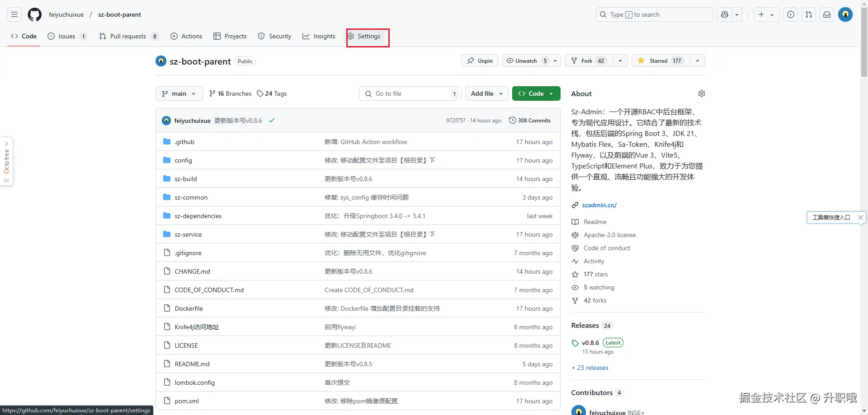Open the Actions tab
Viewport: 868px width, 415px height.
point(186,36)
